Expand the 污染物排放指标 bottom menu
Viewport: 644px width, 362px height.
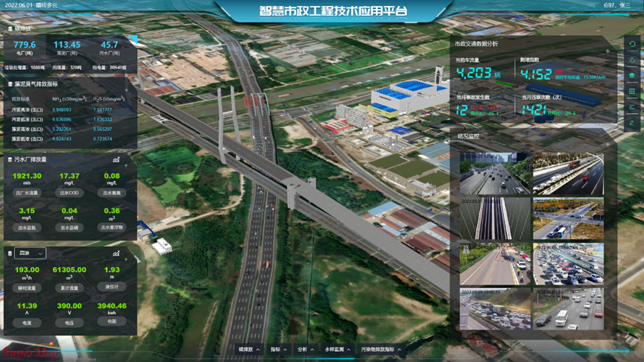pos(379,349)
